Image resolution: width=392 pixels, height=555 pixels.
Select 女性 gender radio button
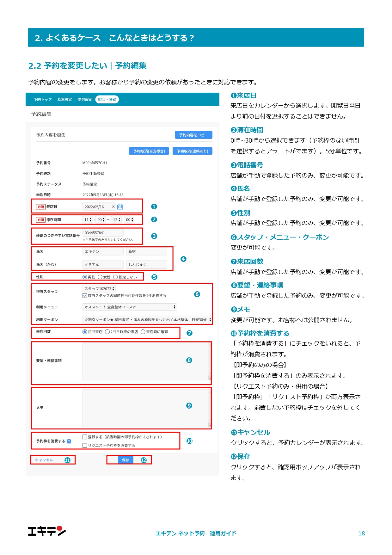coord(100,277)
